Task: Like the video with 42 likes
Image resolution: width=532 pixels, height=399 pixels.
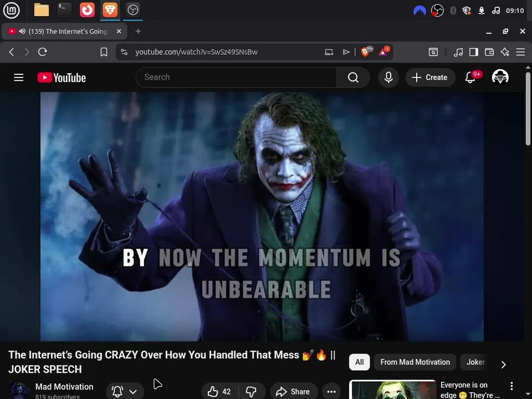Action: click(219, 392)
